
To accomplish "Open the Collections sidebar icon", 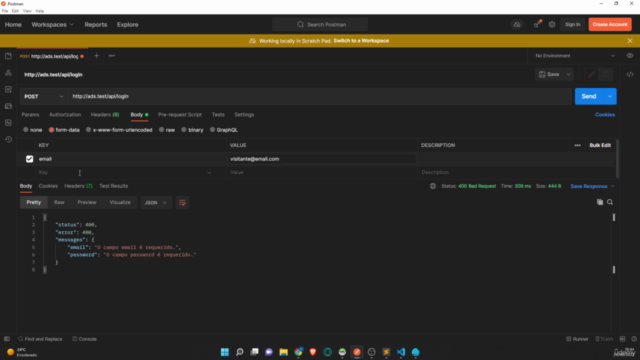I will click(x=8, y=56).
